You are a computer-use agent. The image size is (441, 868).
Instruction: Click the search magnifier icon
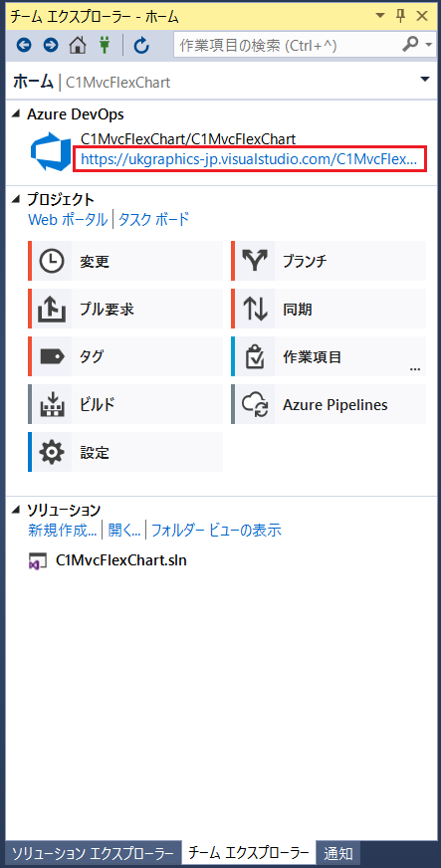(410, 44)
